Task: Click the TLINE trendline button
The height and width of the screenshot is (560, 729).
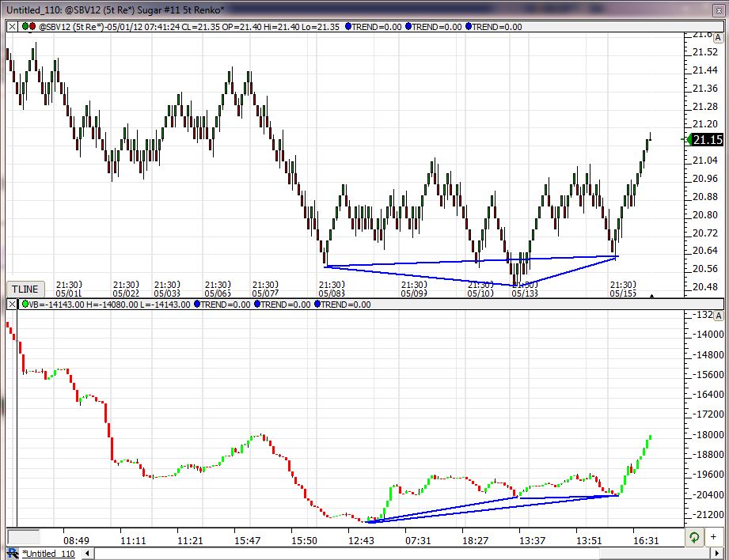Action: 25,289
